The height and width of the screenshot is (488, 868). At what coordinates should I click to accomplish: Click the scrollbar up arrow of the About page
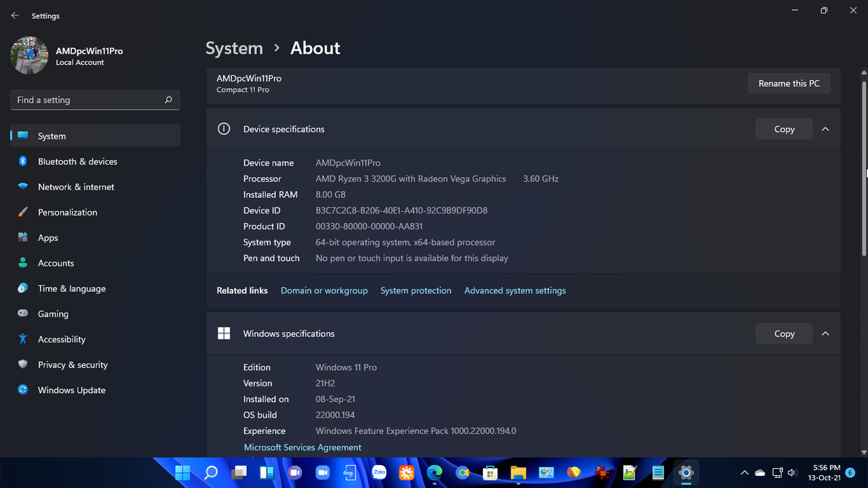864,73
